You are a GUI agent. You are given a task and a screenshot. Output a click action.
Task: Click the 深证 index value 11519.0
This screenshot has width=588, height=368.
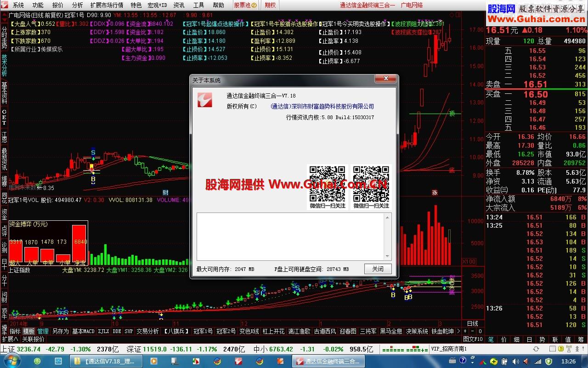[155, 349]
